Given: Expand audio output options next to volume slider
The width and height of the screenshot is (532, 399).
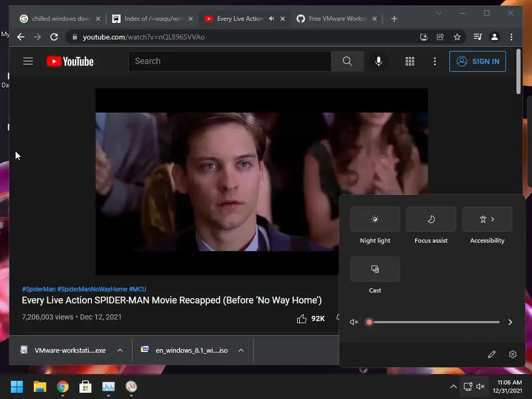Looking at the screenshot, I should point(510,322).
